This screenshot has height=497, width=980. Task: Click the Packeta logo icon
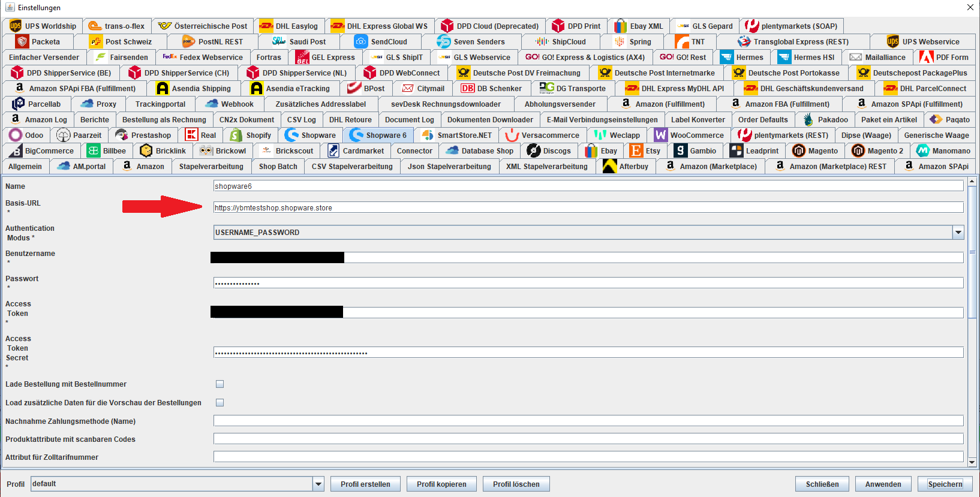point(22,41)
